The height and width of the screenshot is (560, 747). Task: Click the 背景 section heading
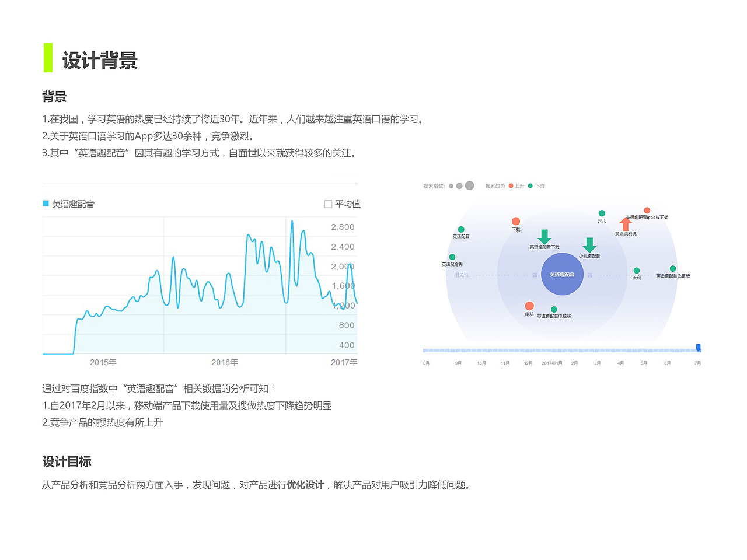point(54,97)
